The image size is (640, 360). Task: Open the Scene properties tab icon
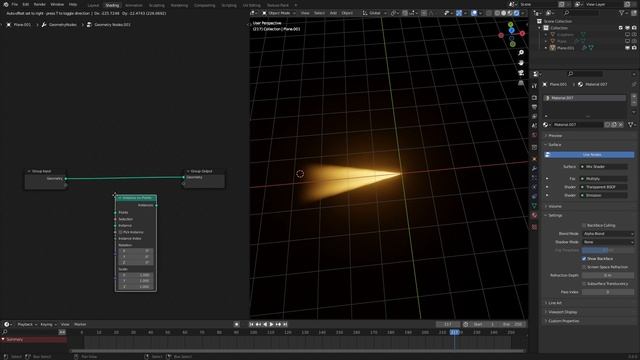click(x=534, y=126)
